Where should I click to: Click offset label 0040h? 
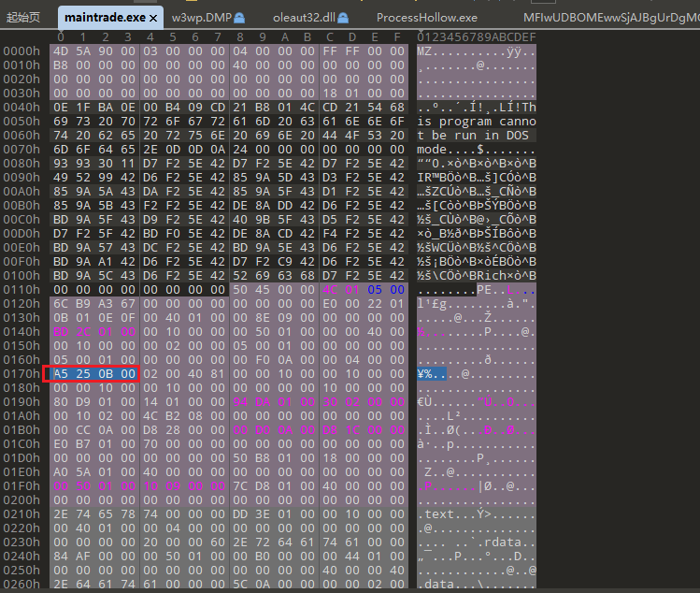21,108
